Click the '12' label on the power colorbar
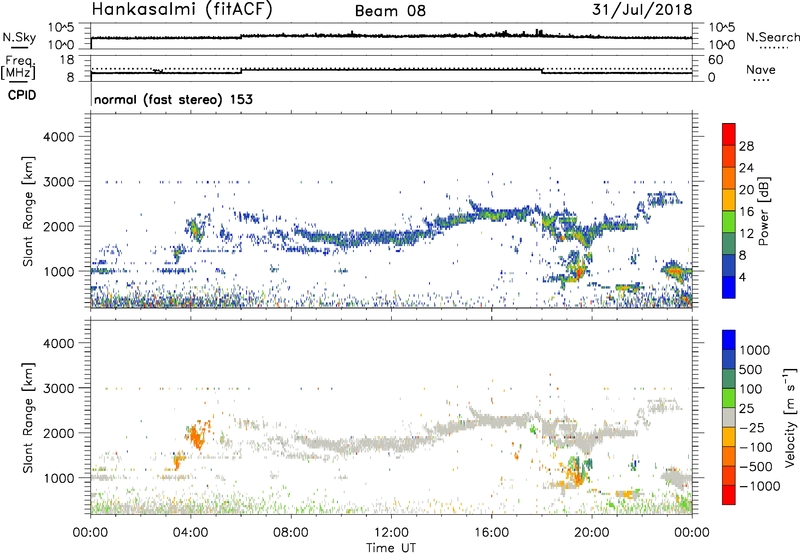The image size is (800, 554). (x=746, y=234)
